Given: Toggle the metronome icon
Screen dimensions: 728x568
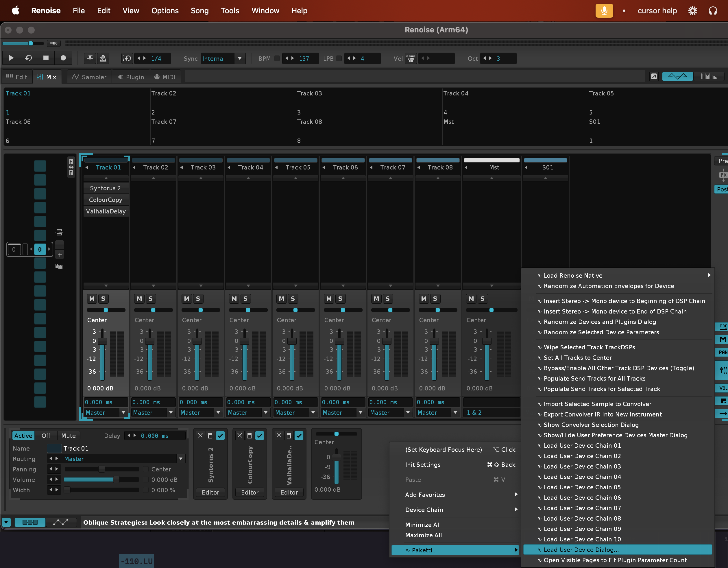Looking at the screenshot, I should (x=103, y=58).
